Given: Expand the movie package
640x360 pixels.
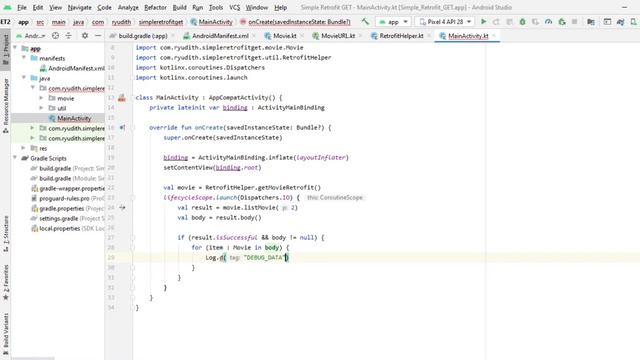Looking at the screenshot, I should pyautogui.click(x=41, y=98).
